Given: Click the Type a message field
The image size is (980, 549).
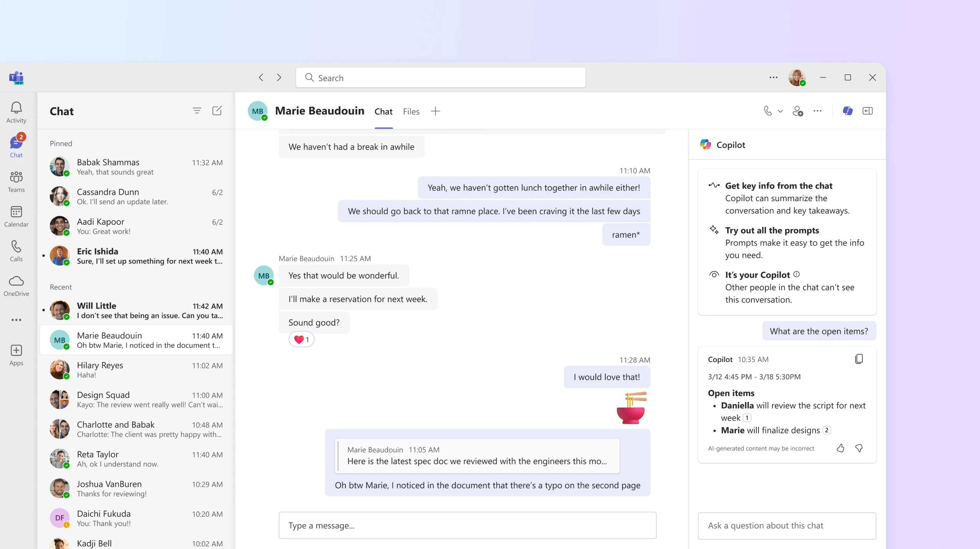Looking at the screenshot, I should 467,525.
